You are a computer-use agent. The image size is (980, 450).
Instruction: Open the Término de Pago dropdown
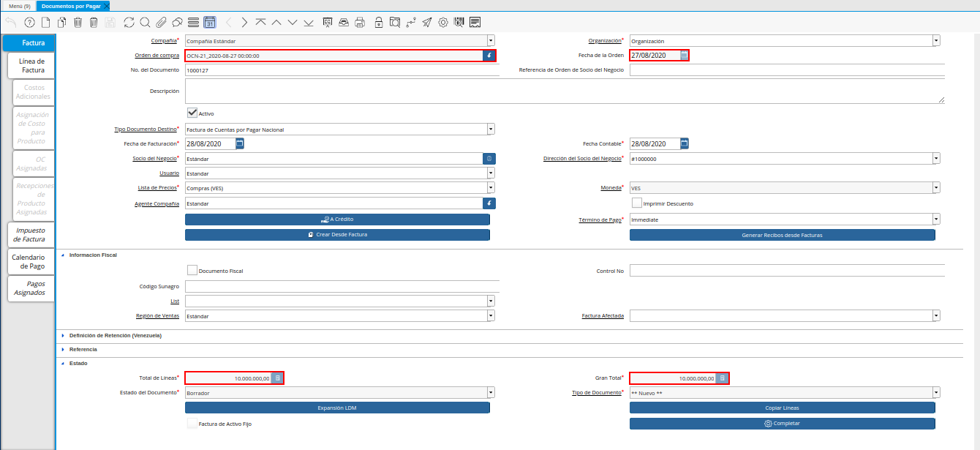(x=935, y=219)
